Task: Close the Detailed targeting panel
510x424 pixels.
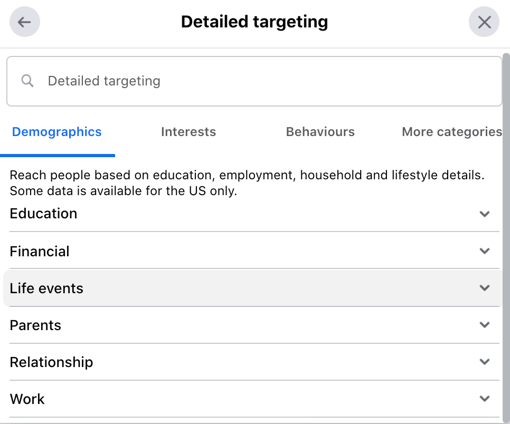Action: [484, 22]
